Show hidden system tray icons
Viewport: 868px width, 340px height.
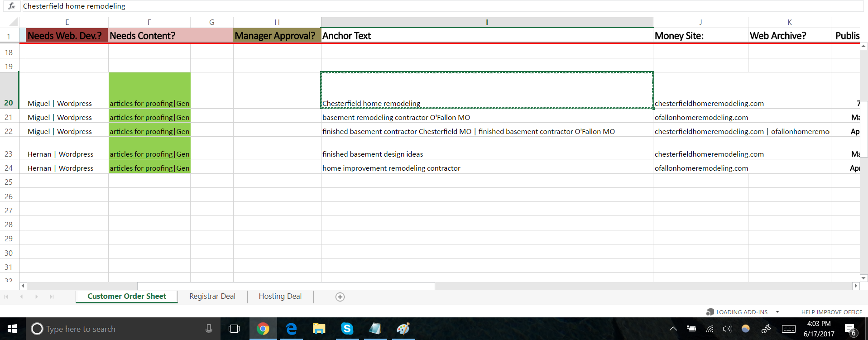coord(673,329)
